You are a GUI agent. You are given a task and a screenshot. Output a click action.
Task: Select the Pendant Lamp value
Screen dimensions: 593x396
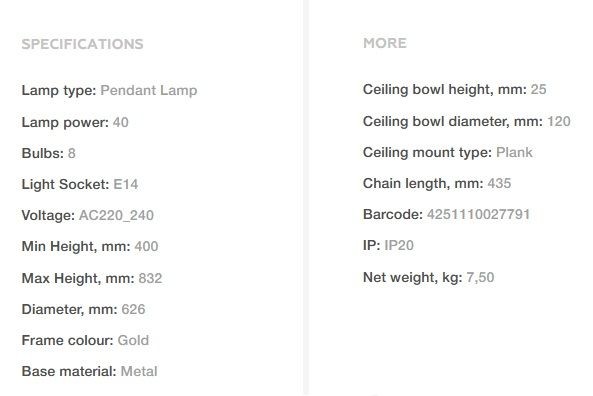149,90
